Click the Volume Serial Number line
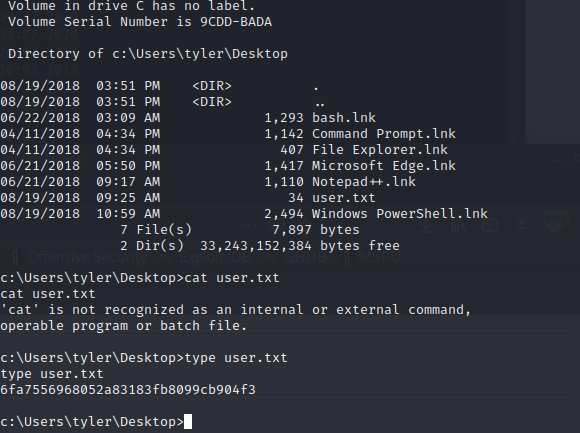 click(x=140, y=22)
